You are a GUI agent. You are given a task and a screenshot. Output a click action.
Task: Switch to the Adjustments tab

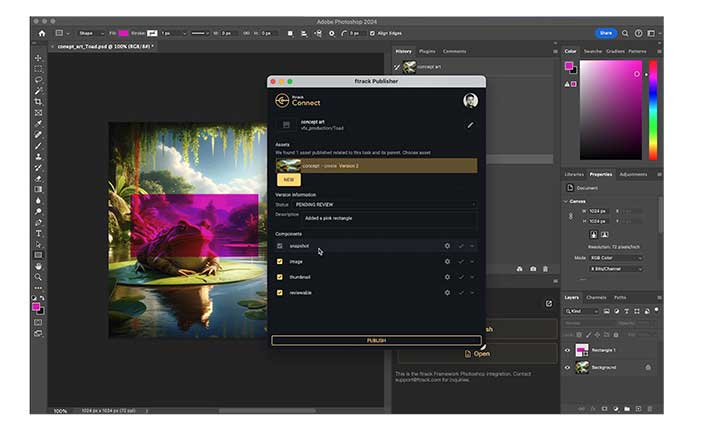(633, 174)
